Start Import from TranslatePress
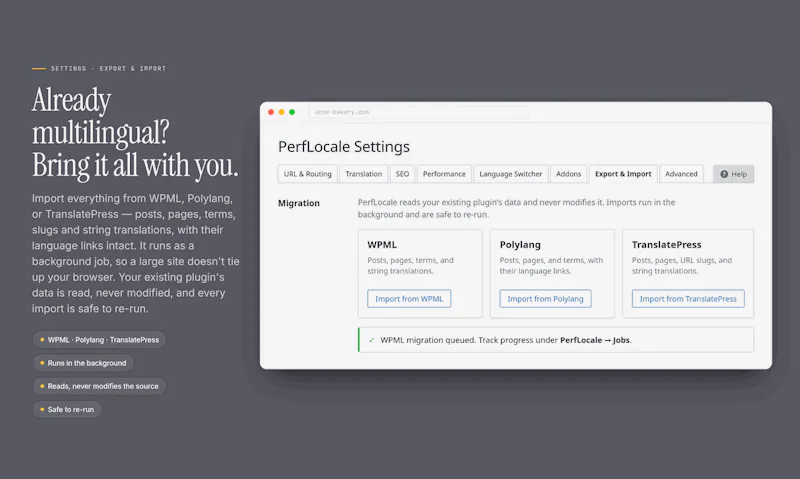The image size is (800, 479). (688, 298)
